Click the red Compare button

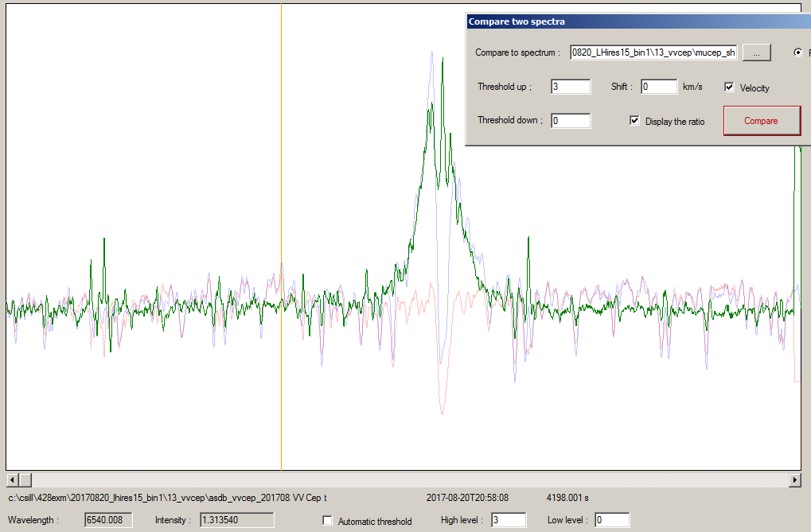click(x=761, y=120)
